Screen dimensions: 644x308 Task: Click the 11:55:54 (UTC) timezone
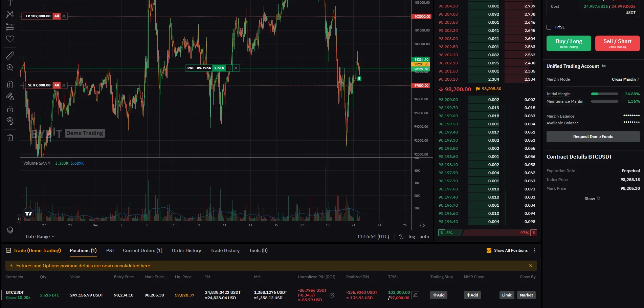373,237
